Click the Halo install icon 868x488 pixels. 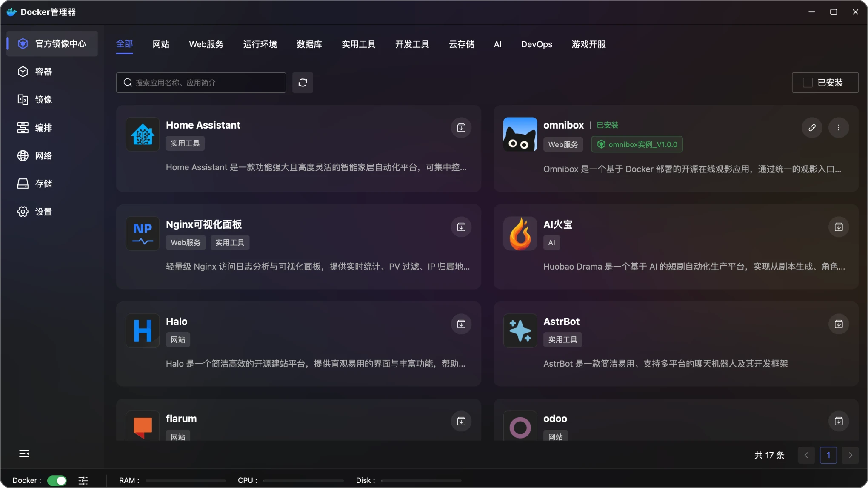[x=461, y=324]
